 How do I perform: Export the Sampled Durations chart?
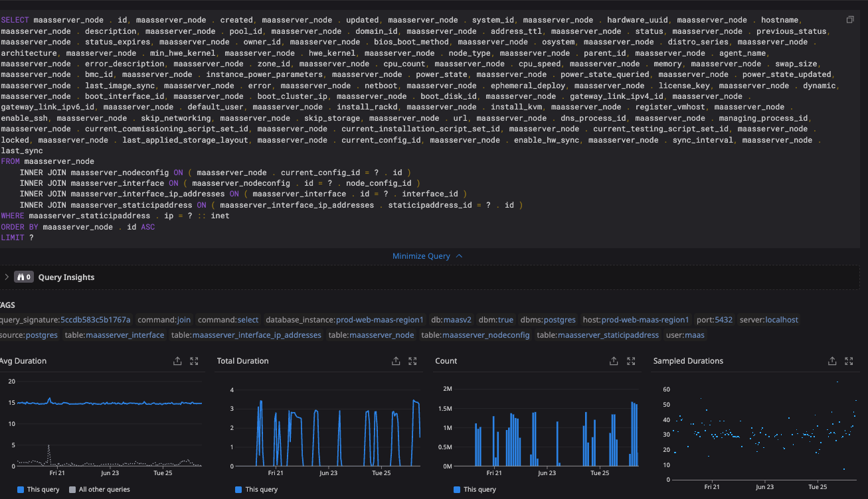(x=832, y=361)
